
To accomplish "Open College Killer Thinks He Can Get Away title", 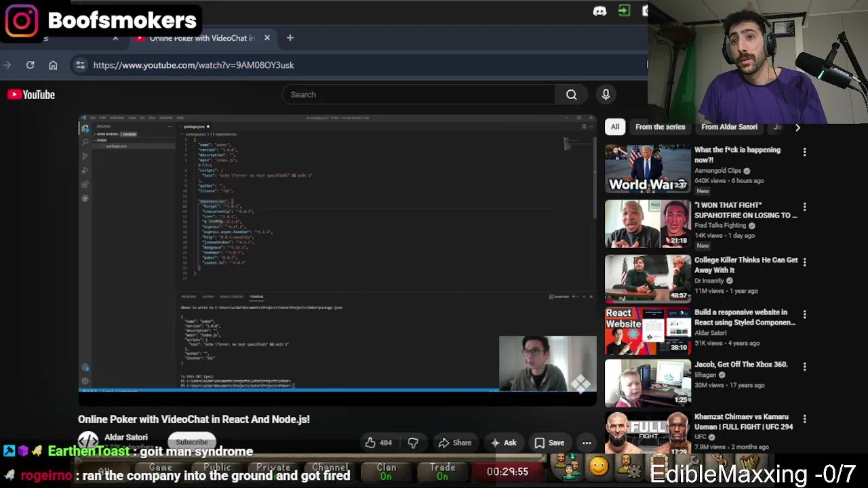I will tap(746, 265).
